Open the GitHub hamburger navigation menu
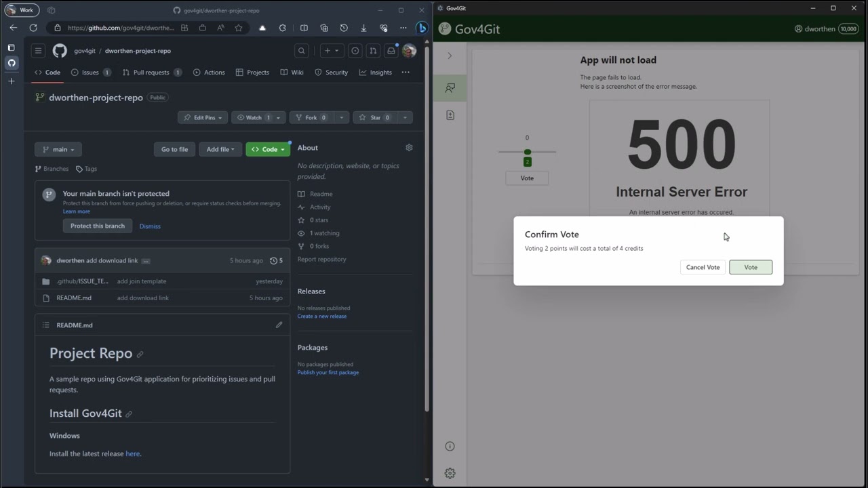 tap(39, 51)
